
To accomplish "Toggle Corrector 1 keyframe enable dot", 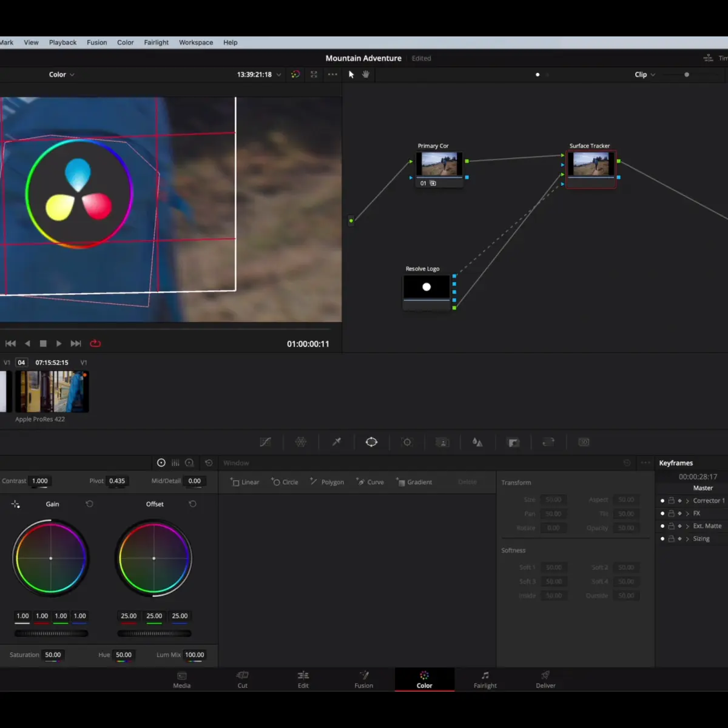I will pyautogui.click(x=662, y=501).
